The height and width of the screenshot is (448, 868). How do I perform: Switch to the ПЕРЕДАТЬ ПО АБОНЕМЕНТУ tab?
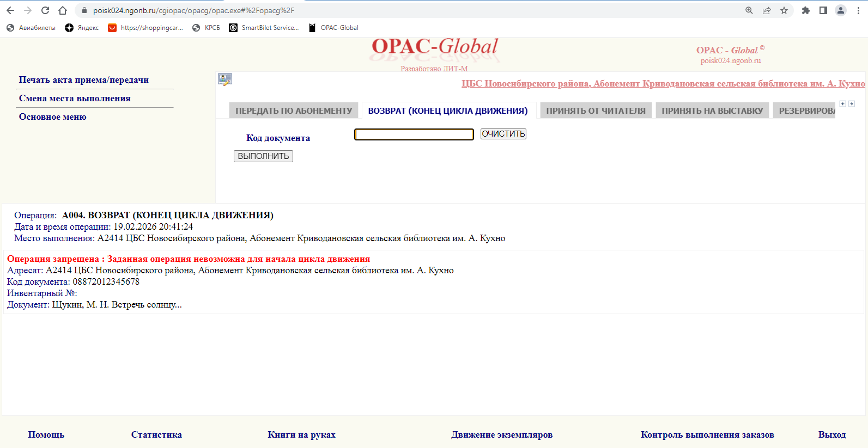294,111
